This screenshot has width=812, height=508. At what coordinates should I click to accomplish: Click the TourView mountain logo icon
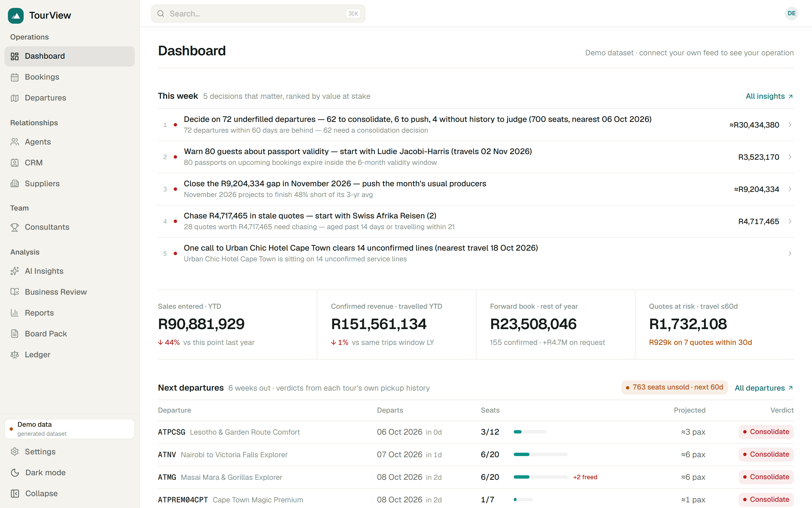pyautogui.click(x=16, y=16)
